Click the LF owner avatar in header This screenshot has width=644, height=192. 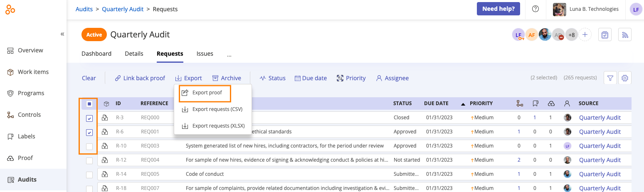pos(518,35)
